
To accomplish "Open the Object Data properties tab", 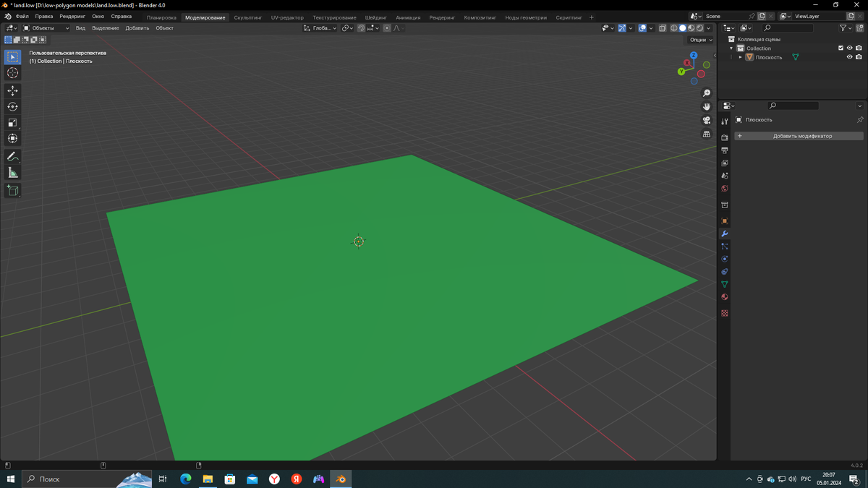I will click(x=724, y=284).
